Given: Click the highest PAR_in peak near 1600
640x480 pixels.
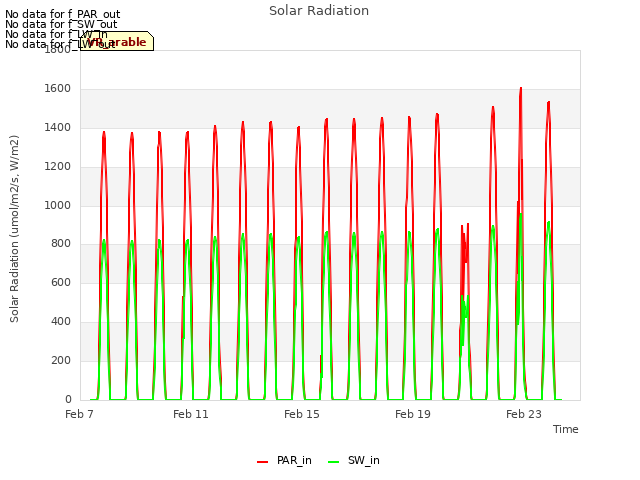Looking at the screenshot, I should (x=521, y=89).
